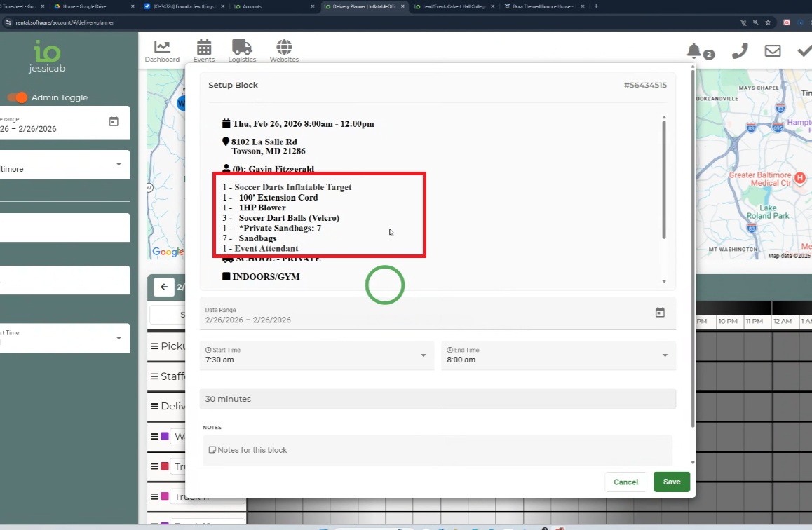Viewport: 812px width, 530px height.
Task: Click the red color swatch beside the truck row
Action: [165, 466]
